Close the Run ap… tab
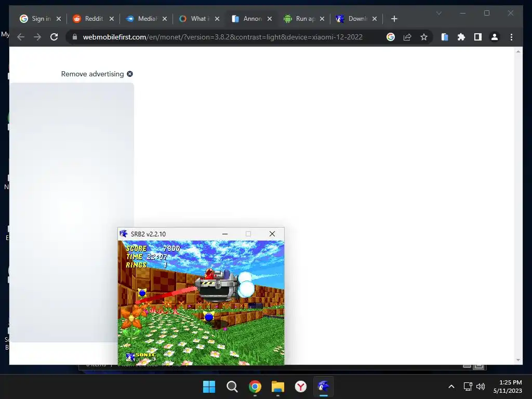Image resolution: width=532 pixels, height=399 pixels. [x=322, y=19]
